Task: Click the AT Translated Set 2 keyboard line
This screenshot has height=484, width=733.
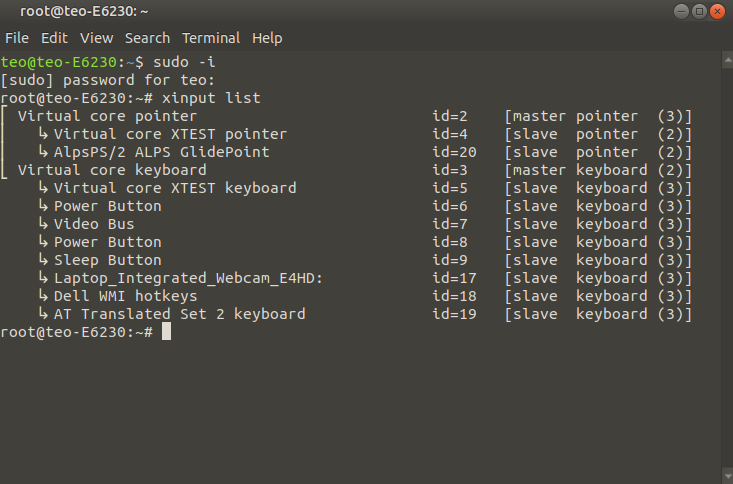Action: click(179, 314)
